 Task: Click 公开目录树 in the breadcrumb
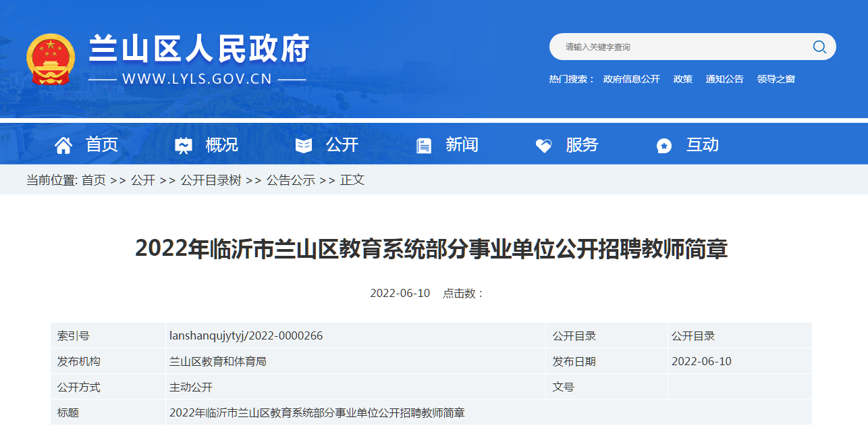[211, 180]
